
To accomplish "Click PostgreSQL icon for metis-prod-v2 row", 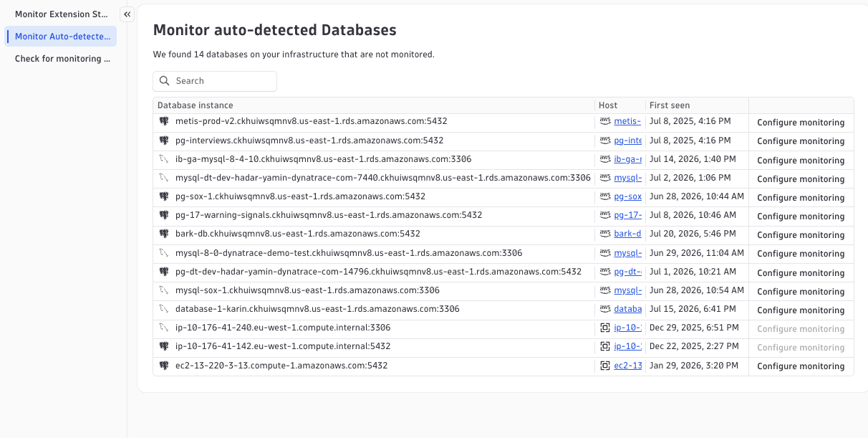I will click(x=164, y=122).
